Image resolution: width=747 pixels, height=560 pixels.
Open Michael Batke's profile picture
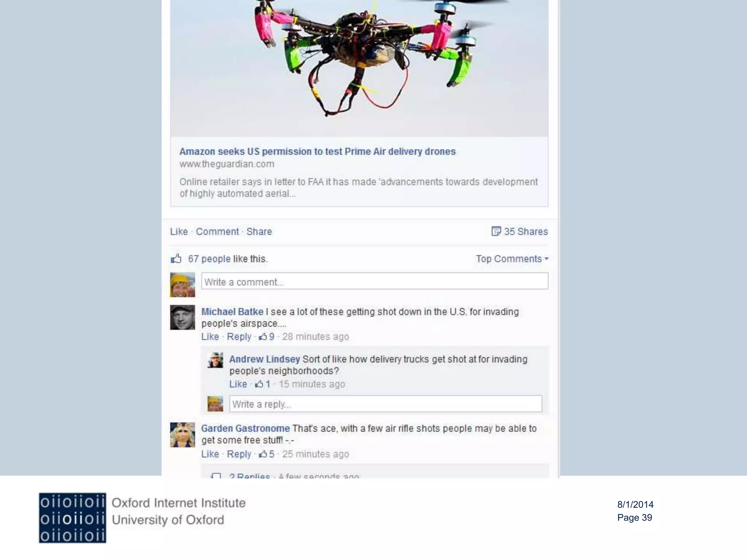182,318
